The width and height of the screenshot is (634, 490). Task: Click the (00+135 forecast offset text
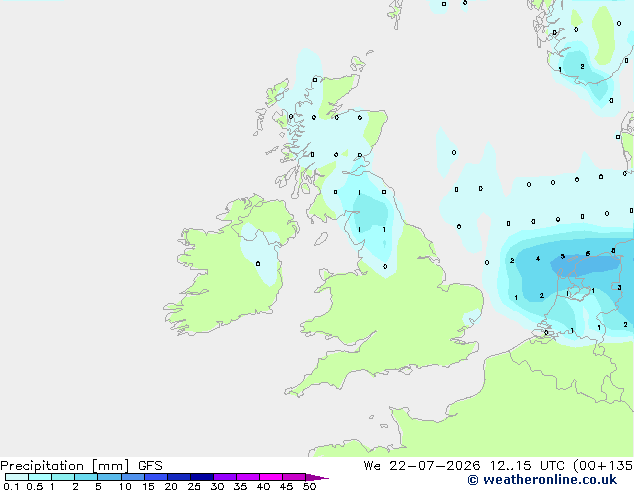pos(603,466)
